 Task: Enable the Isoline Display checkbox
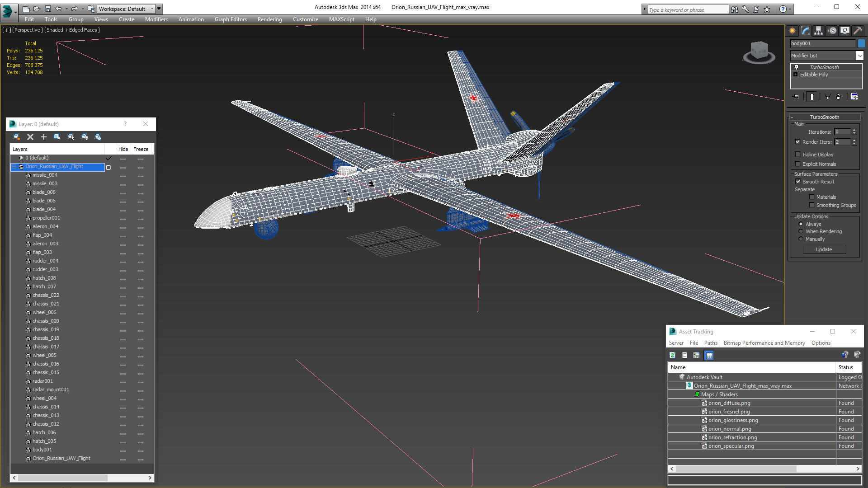point(798,155)
